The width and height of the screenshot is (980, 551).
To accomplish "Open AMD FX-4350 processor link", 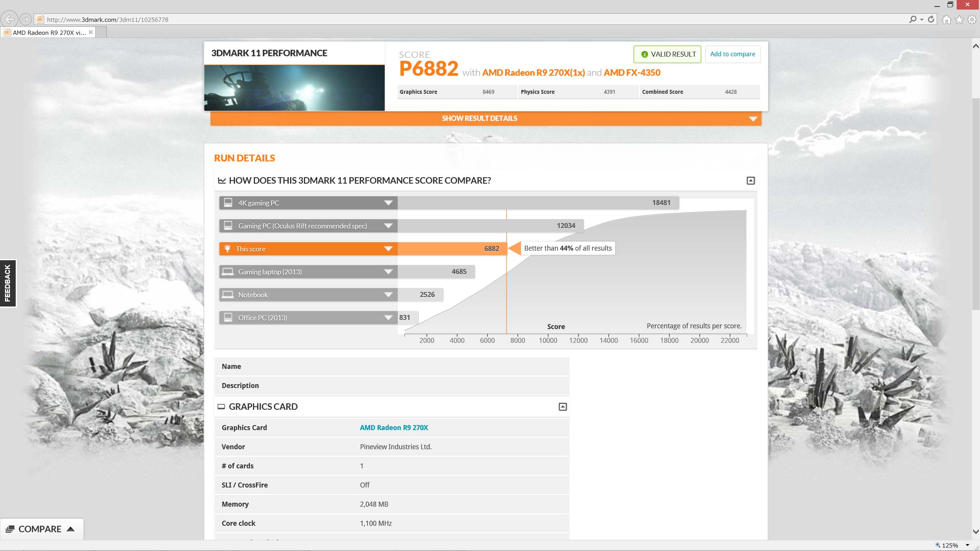I will click(x=632, y=73).
